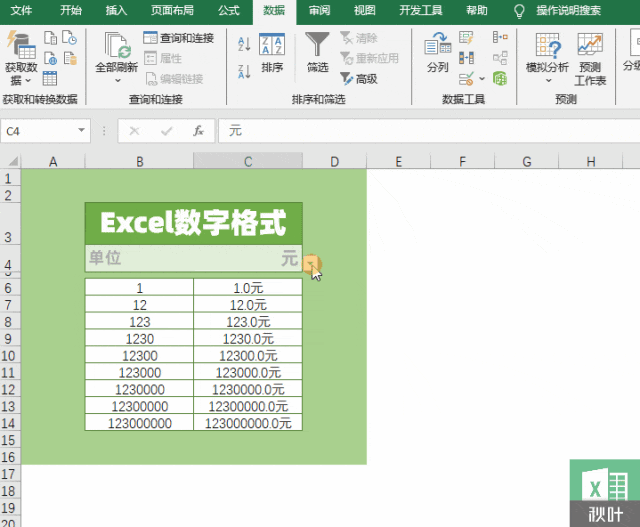Viewport: 640px width, 527px height.
Task: Click the Excel数字格式 title cell
Action: pyautogui.click(x=193, y=224)
